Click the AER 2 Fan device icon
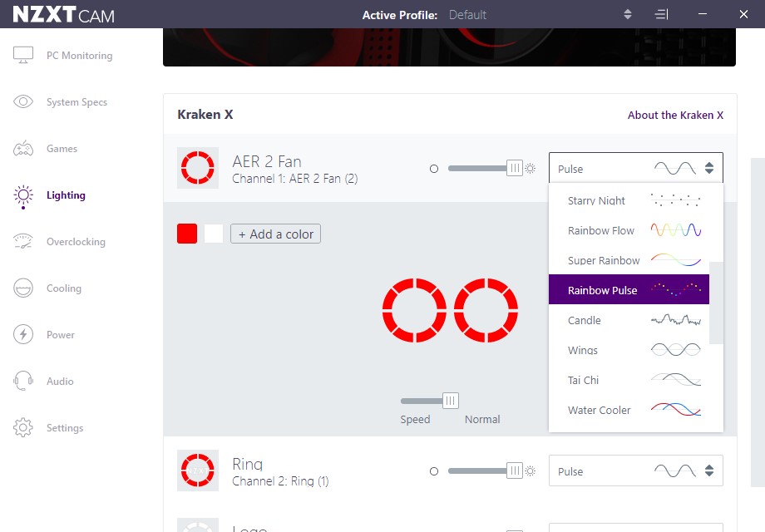The image size is (765, 532). (x=198, y=168)
